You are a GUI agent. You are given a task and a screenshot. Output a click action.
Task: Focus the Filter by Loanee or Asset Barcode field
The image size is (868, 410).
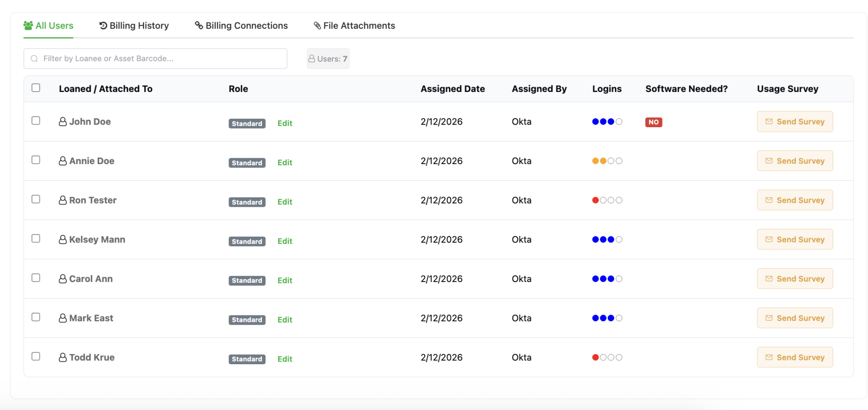click(155, 59)
